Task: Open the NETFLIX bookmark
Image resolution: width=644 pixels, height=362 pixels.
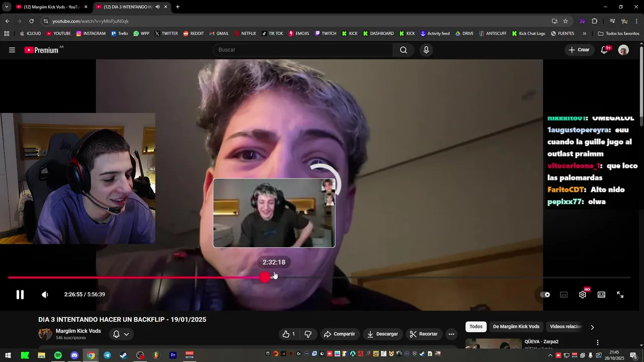Action: click(x=245, y=34)
